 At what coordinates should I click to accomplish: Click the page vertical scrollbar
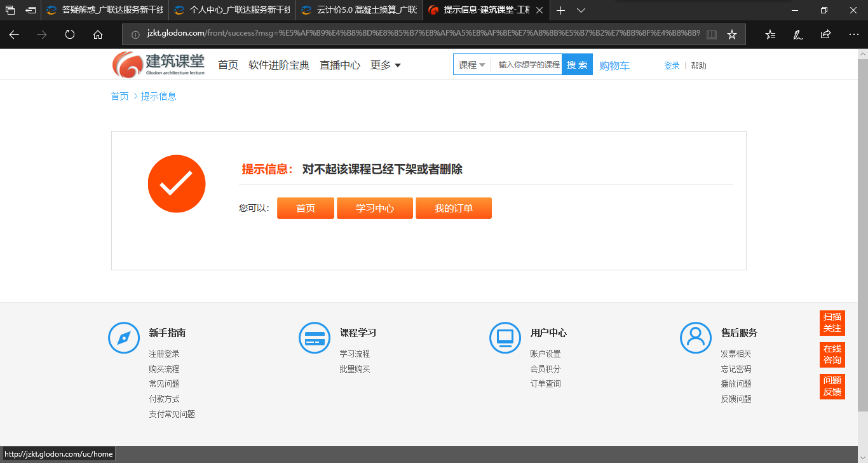[x=862, y=235]
